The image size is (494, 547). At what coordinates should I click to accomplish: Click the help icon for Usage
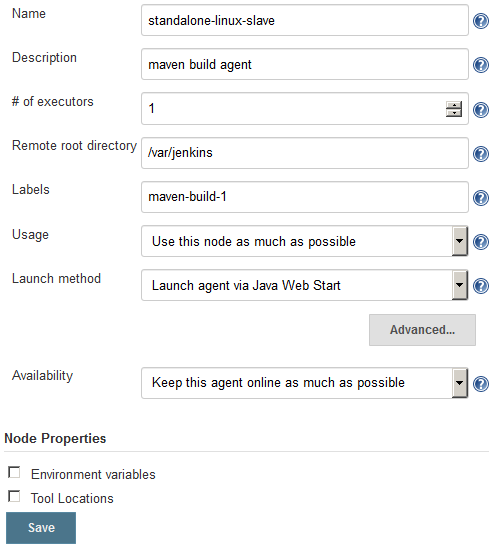pos(481,242)
